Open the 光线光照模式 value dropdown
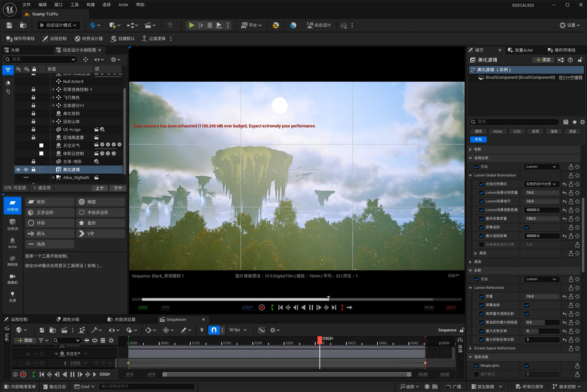This screenshot has height=392, width=587. pos(541,184)
